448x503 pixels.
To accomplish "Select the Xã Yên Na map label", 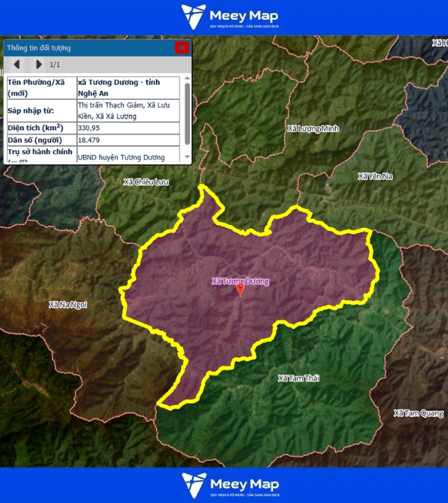I will 375,177.
